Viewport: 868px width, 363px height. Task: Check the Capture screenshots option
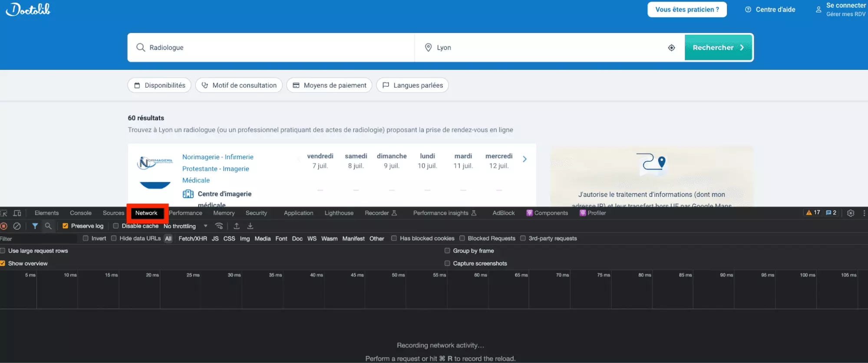(x=447, y=263)
